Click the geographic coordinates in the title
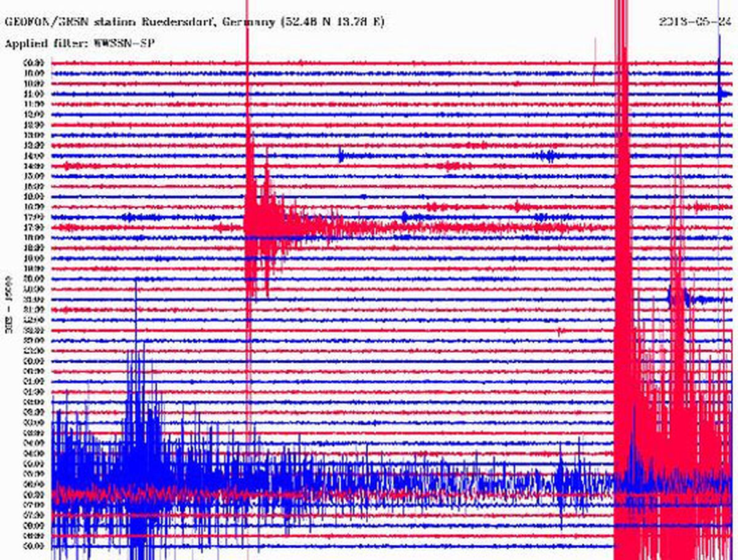The image size is (738, 560). point(332,22)
